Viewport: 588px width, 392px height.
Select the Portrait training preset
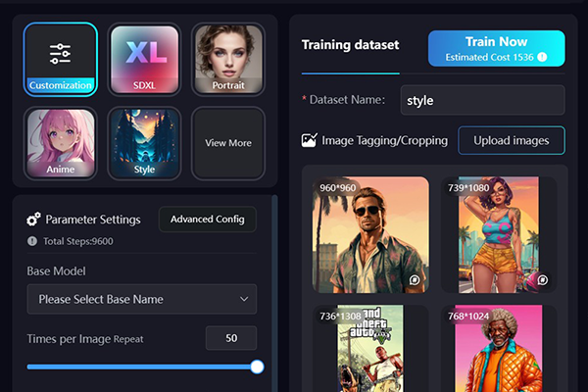228,59
